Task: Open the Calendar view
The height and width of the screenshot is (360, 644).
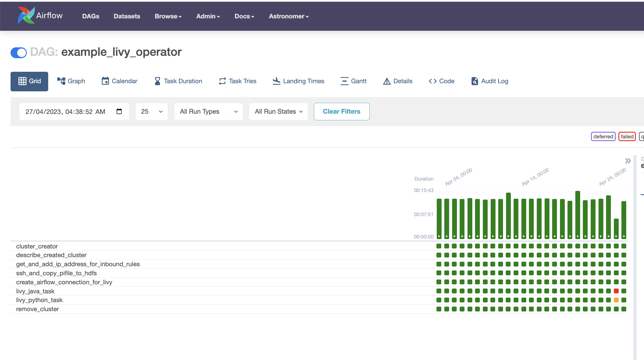Action: tap(120, 81)
